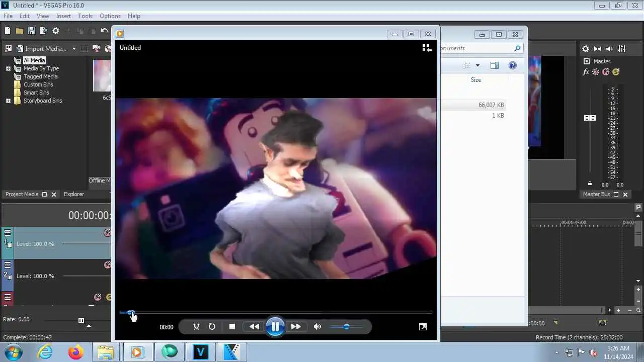Open the Edit menu
The height and width of the screenshot is (362, 644).
point(25,16)
